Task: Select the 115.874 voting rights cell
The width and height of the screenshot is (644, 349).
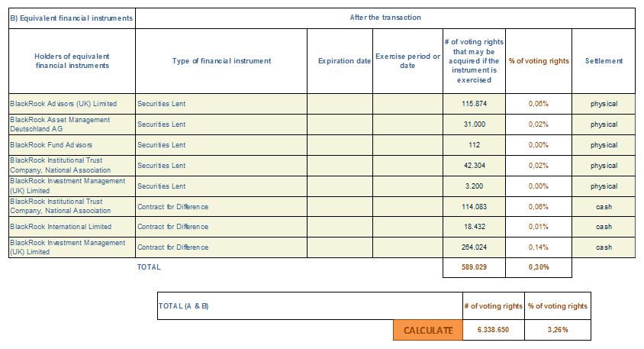Action: coord(474,104)
